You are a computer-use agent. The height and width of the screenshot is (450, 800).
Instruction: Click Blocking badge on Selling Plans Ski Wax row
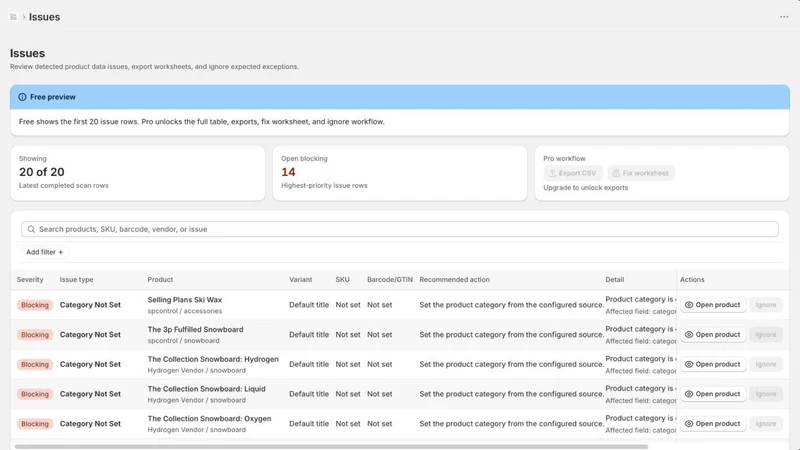click(x=35, y=305)
